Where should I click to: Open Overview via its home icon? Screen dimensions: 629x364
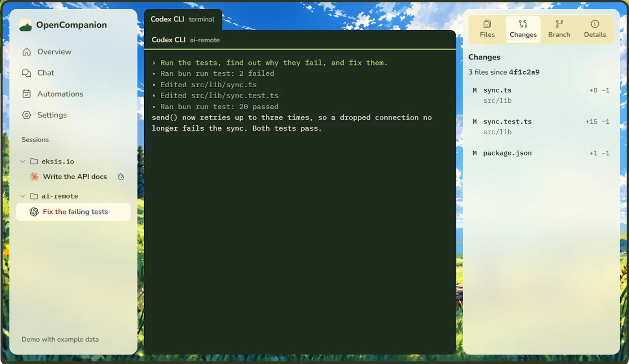(x=27, y=52)
